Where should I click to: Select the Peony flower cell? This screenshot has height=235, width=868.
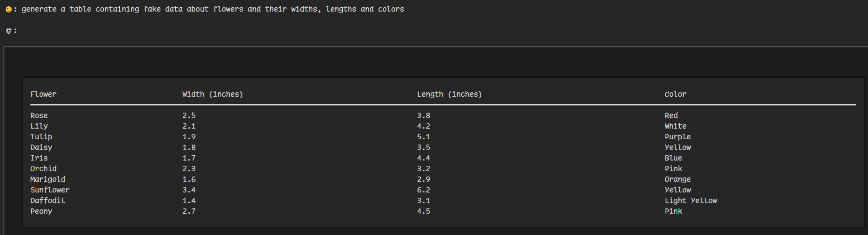point(41,211)
